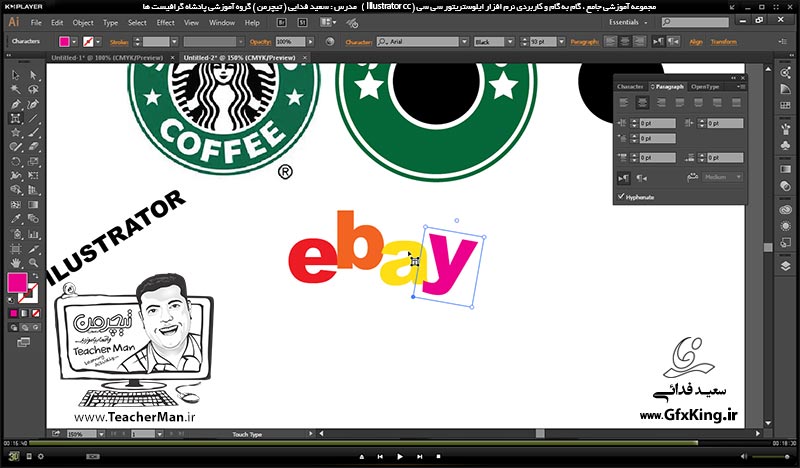
Task: Set control bar paragraph align center
Action: tap(624, 41)
